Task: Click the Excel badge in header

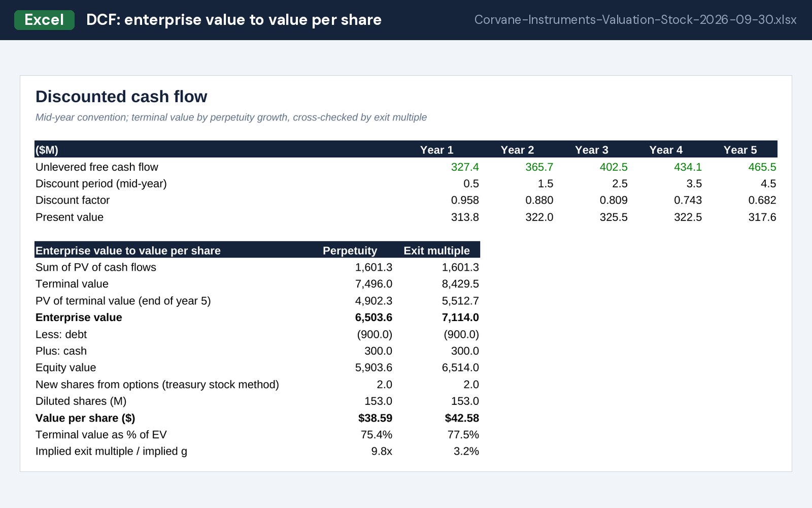Action: (44, 20)
